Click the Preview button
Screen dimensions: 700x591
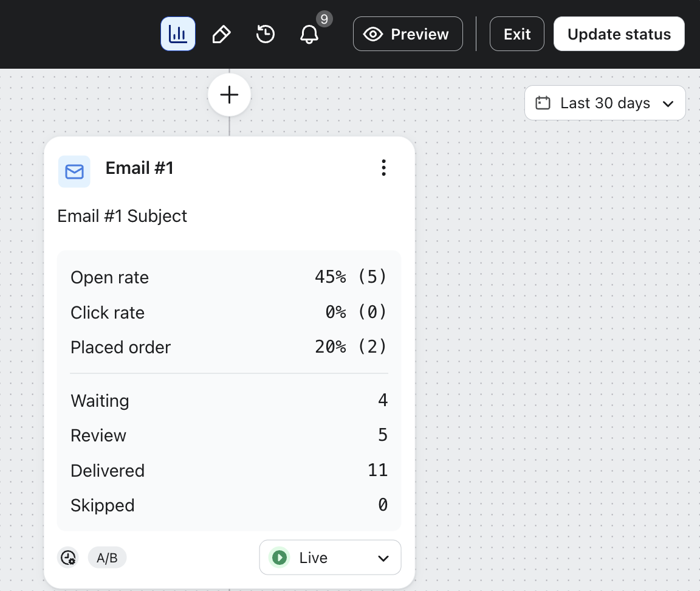(x=408, y=34)
